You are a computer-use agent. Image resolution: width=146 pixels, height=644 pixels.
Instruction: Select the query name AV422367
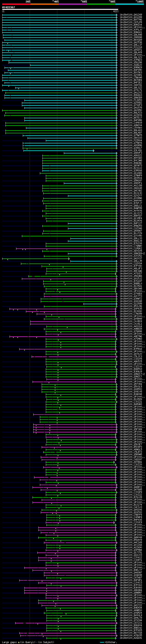tap(8, 7)
